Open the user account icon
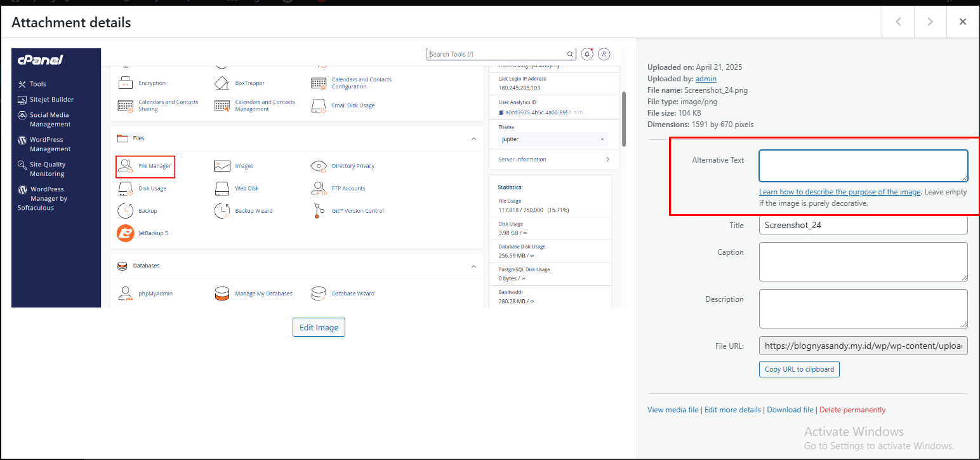 pos(604,55)
